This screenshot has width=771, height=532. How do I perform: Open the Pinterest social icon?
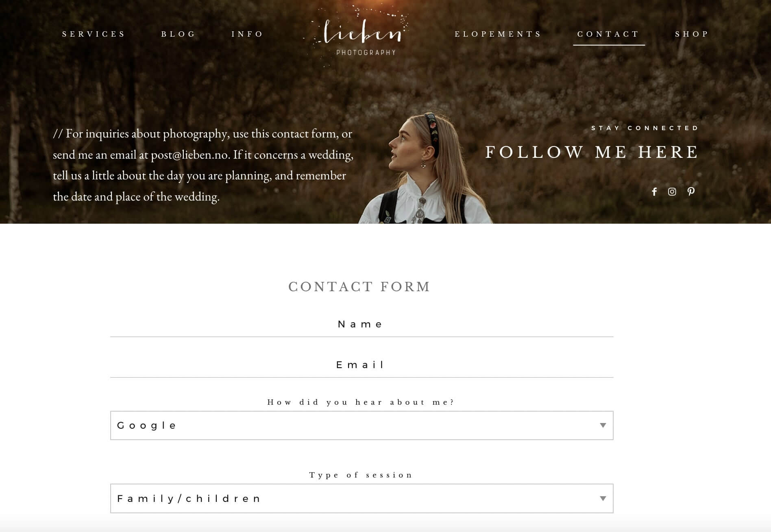click(x=691, y=192)
